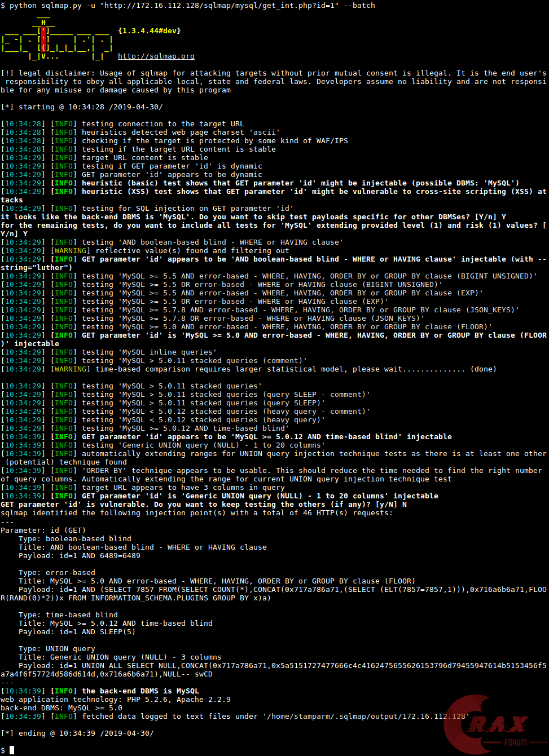This screenshot has width=549, height=756.
Task: Select the '[*] ending @ 10:34:39' line
Action: coord(77,733)
